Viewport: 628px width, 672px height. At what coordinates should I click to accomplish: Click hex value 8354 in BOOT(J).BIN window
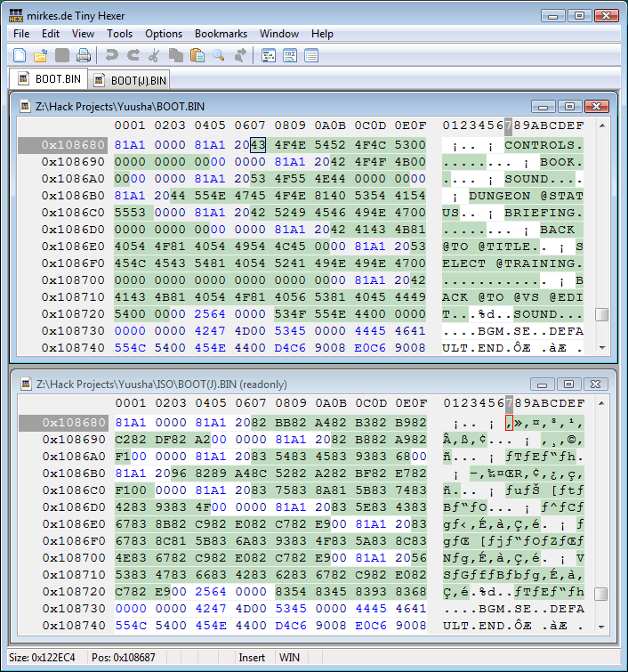tap(291, 591)
